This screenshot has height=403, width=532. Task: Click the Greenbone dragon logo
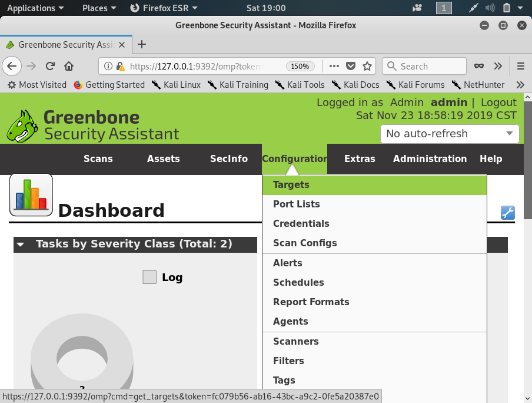tap(24, 126)
